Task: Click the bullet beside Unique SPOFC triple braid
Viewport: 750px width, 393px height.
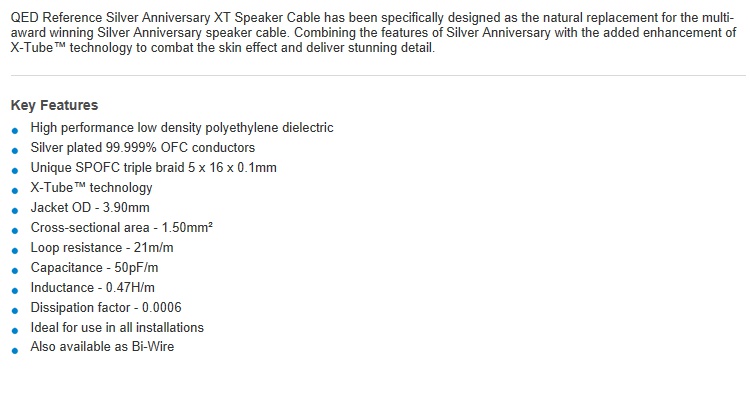Action: [15, 171]
